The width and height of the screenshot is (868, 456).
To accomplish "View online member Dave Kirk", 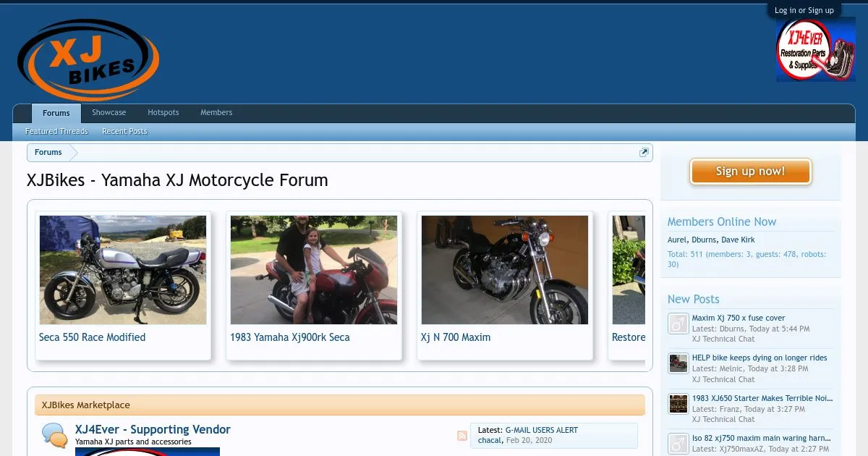I will 738,240.
